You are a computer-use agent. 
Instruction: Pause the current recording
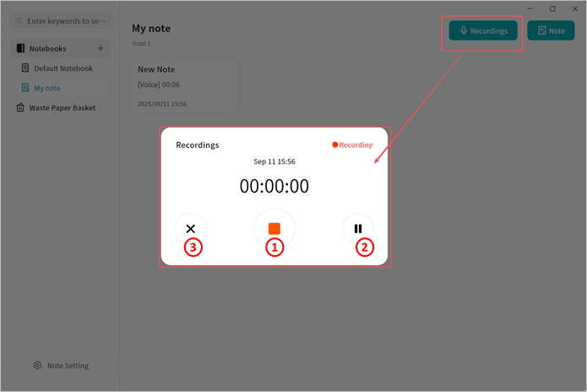click(x=358, y=228)
